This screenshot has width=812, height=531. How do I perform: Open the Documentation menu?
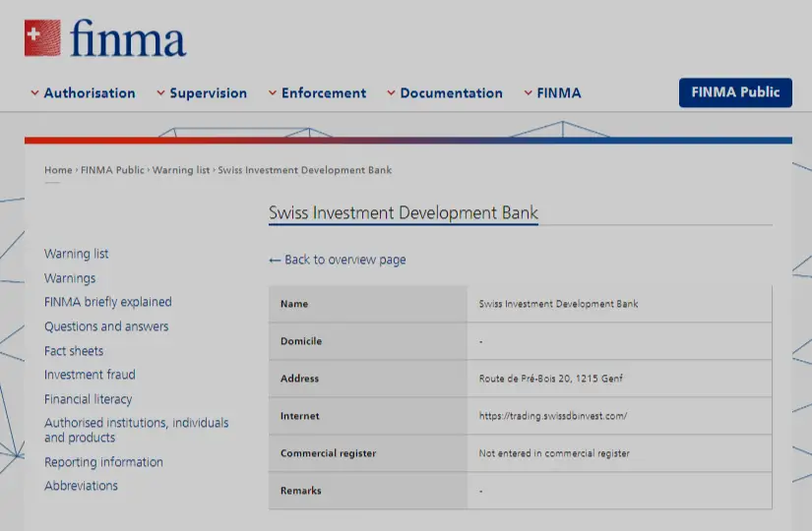point(451,93)
